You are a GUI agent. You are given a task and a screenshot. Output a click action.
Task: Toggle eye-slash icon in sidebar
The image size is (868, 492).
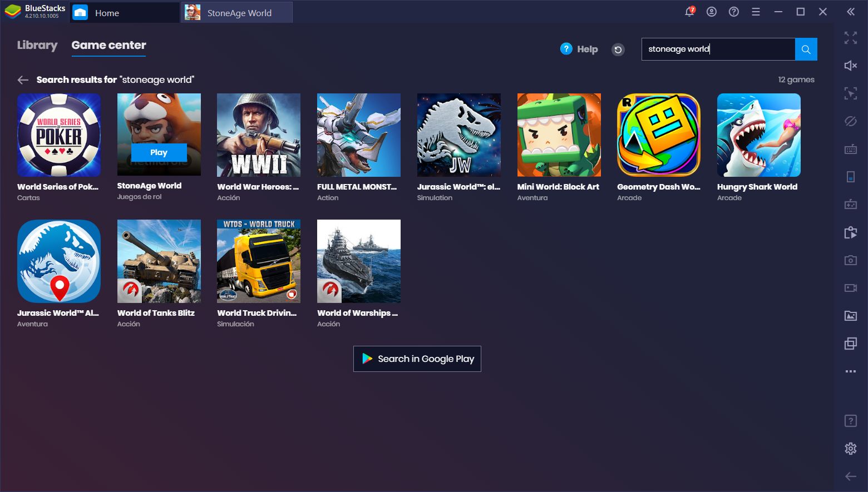point(851,121)
